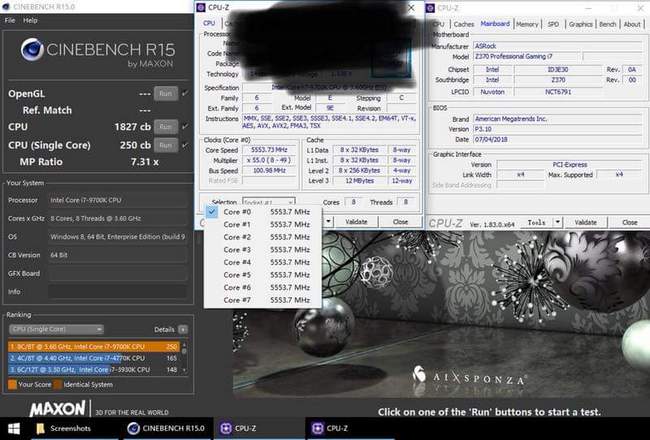Switch to first CPU-Z taskbar button
The width and height of the screenshot is (650, 440).
click(259, 428)
